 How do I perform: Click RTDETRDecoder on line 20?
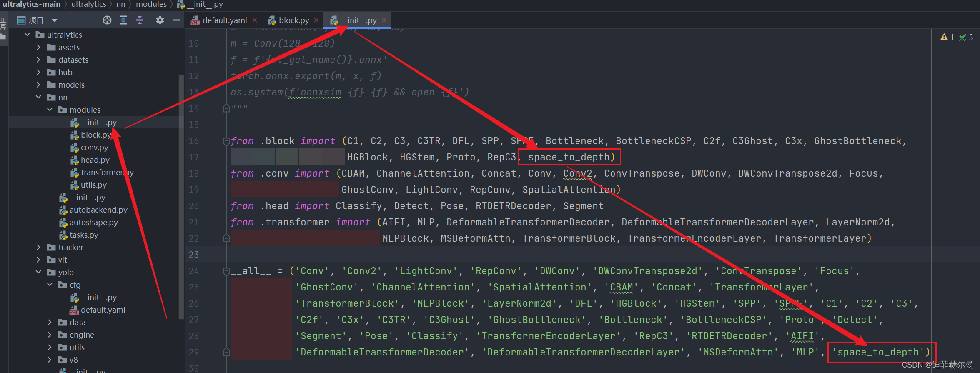point(514,206)
